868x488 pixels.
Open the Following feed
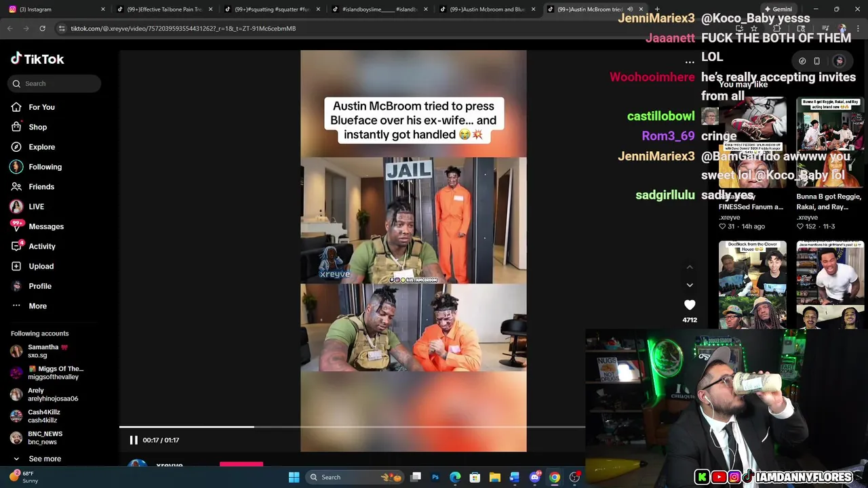click(x=45, y=167)
